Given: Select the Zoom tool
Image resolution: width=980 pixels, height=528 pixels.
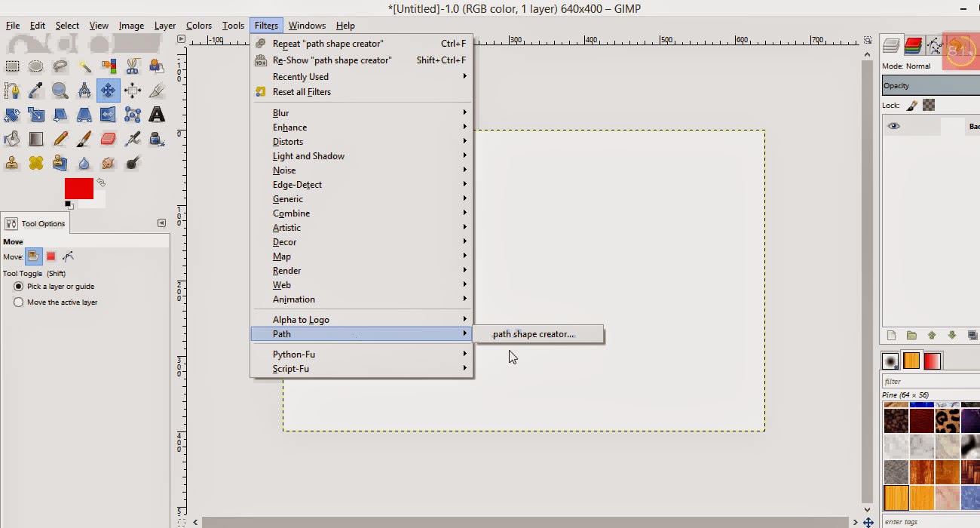Looking at the screenshot, I should coord(60,90).
